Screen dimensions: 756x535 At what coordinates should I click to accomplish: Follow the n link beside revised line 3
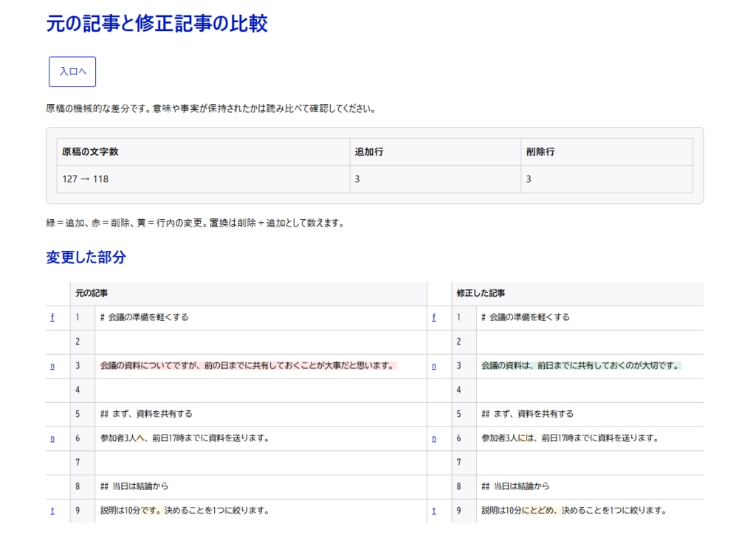[434, 366]
